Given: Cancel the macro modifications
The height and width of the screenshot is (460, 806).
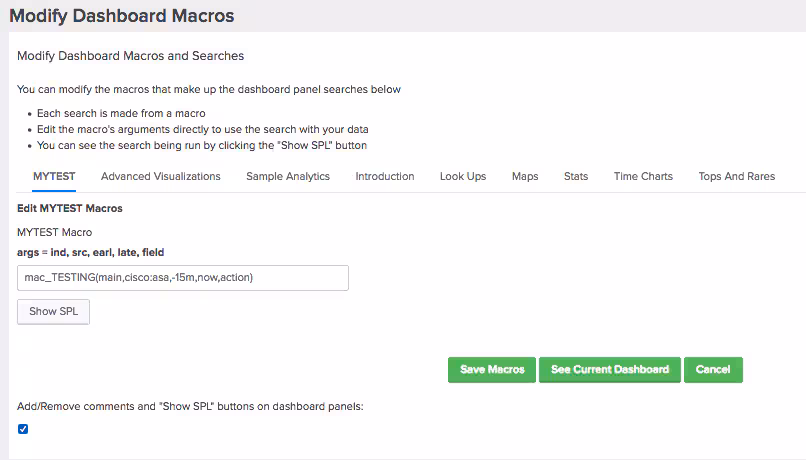Looking at the screenshot, I should (713, 369).
